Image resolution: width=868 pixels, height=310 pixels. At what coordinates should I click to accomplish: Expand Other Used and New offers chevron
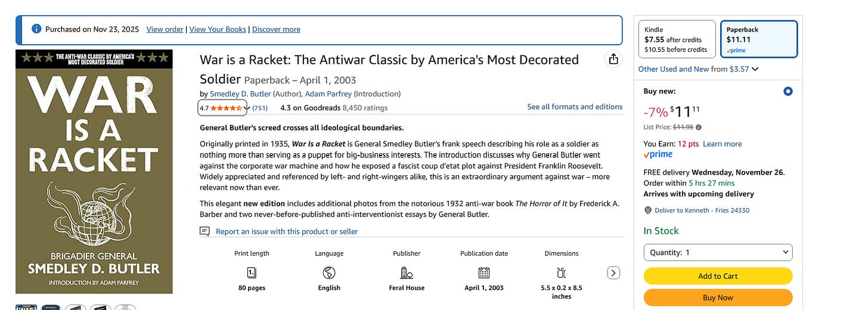[x=755, y=69]
